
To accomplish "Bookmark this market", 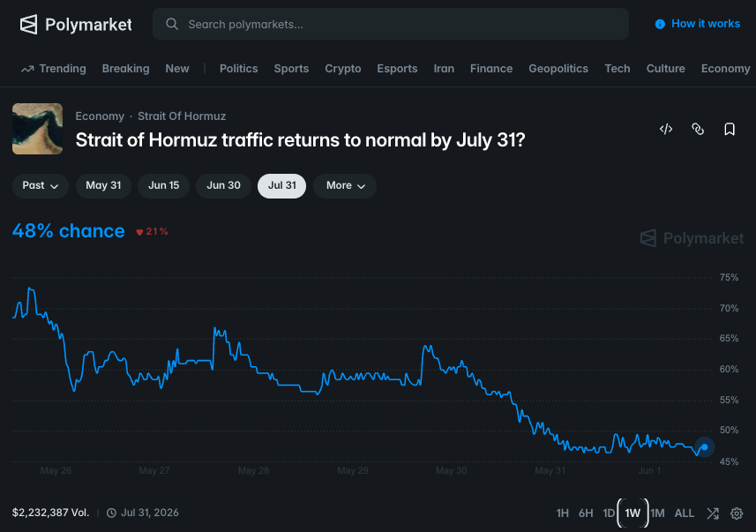I will coord(730,129).
